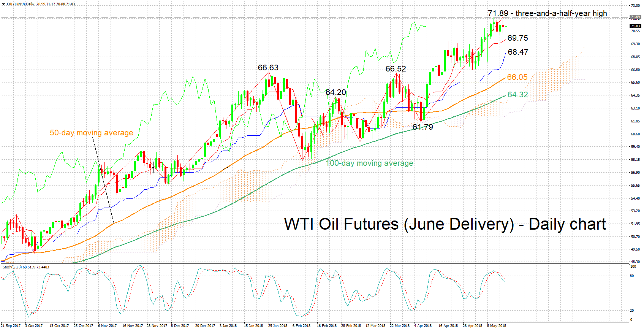Click the Stoch(5,3,3) indicator label
Image resolution: width=644 pixels, height=330 pixels.
(12, 267)
